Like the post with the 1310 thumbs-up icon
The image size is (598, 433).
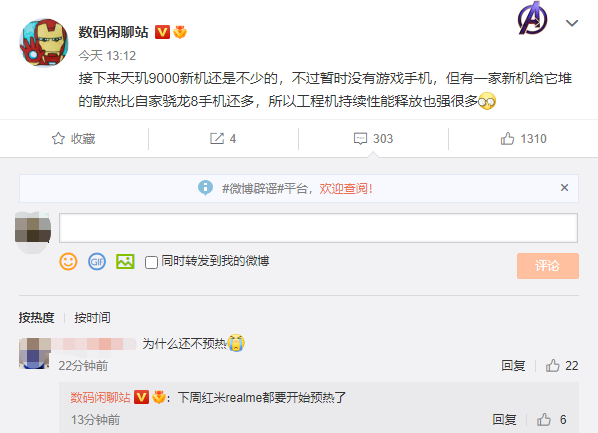pos(507,138)
